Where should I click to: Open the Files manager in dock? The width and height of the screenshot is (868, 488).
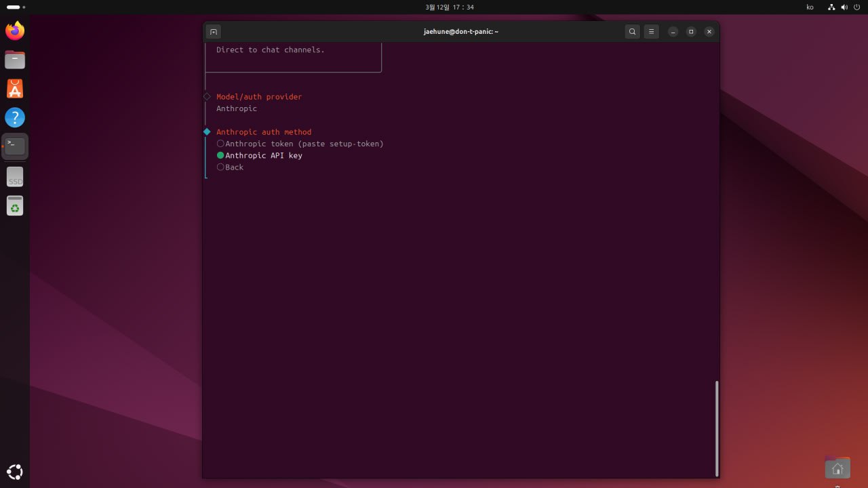point(14,60)
